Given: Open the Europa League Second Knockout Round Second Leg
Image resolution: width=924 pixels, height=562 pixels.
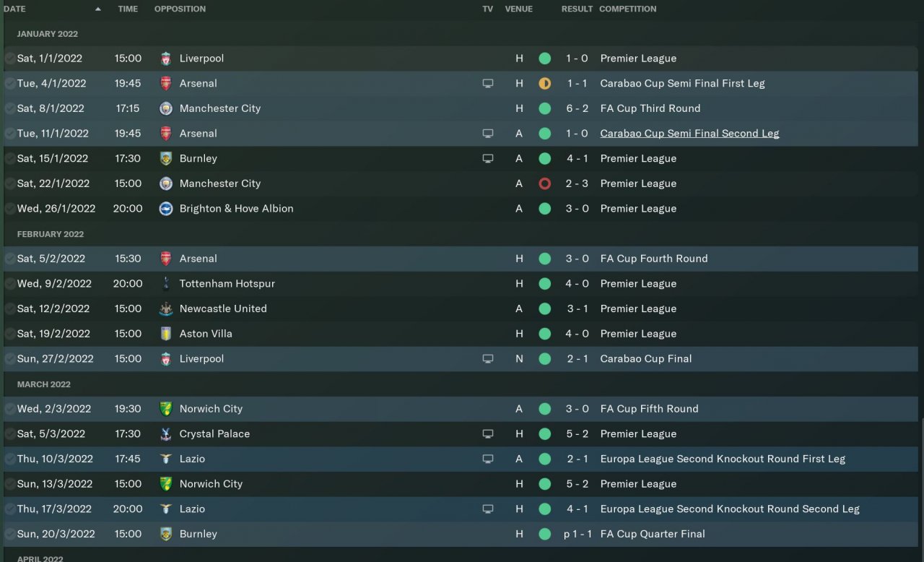Looking at the screenshot, I should click(730, 509).
